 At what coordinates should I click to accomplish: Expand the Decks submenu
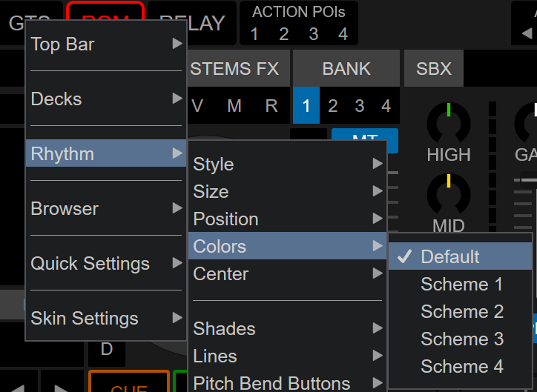pos(105,99)
